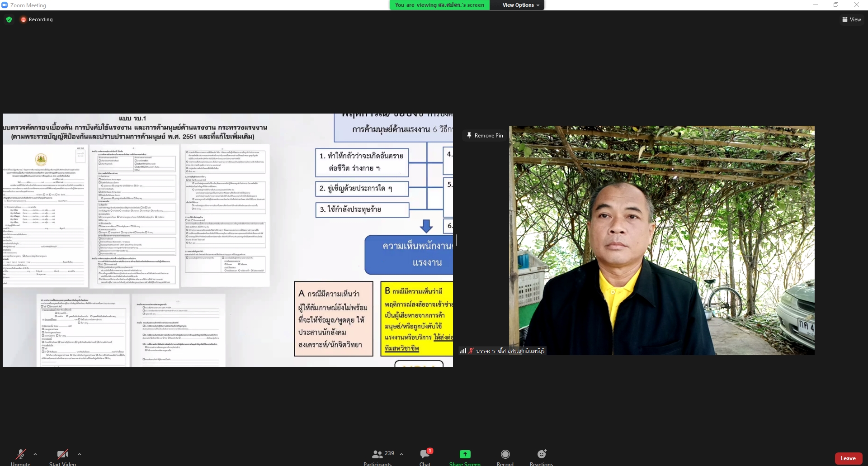Click the pinned speaker's video tile

tap(661, 240)
